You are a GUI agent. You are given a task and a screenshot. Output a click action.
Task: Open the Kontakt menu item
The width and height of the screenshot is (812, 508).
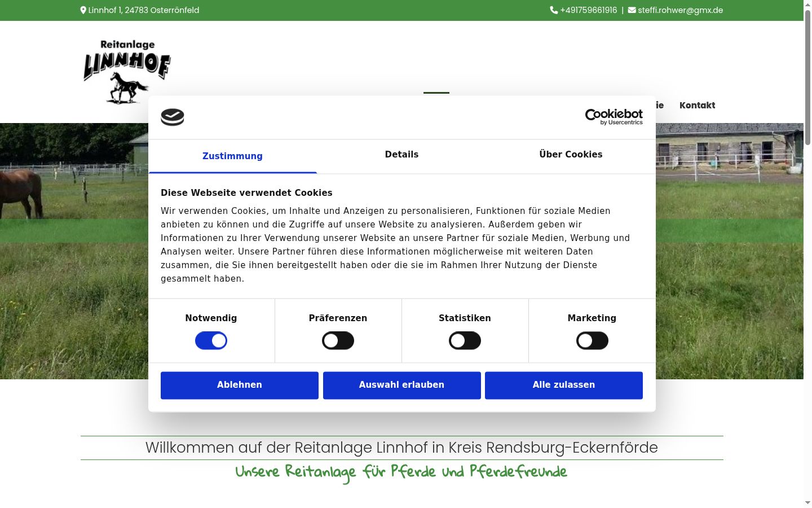pos(697,105)
